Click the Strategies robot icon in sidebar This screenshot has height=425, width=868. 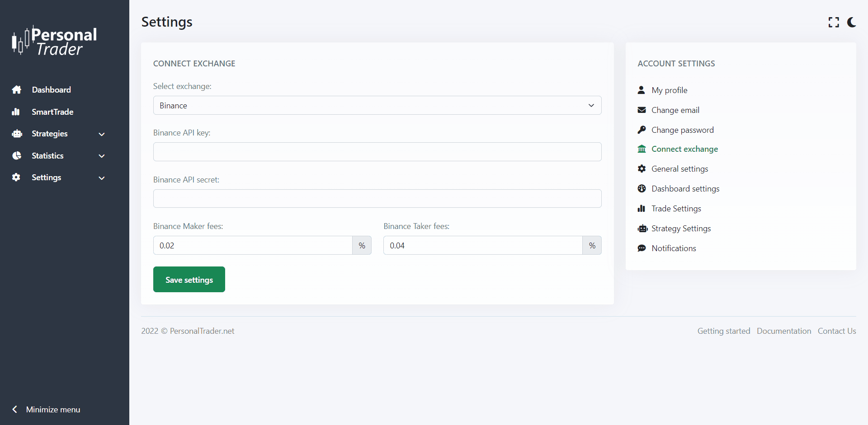tap(17, 134)
